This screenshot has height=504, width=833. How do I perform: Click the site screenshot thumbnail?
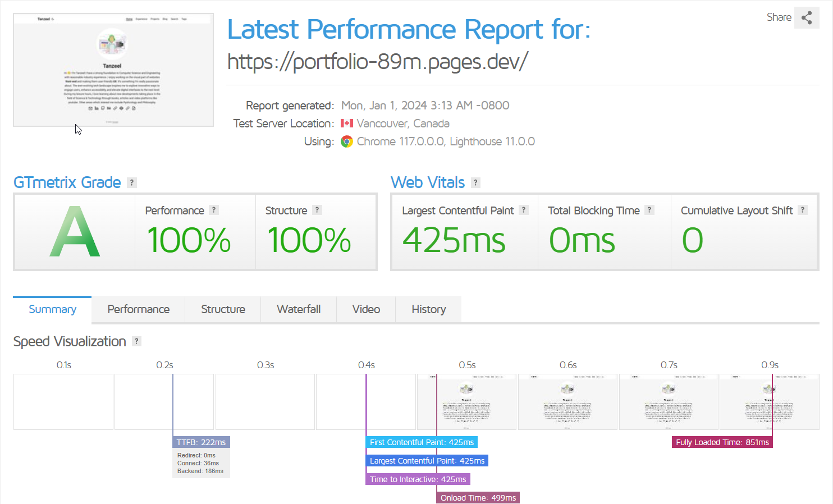[x=113, y=70]
